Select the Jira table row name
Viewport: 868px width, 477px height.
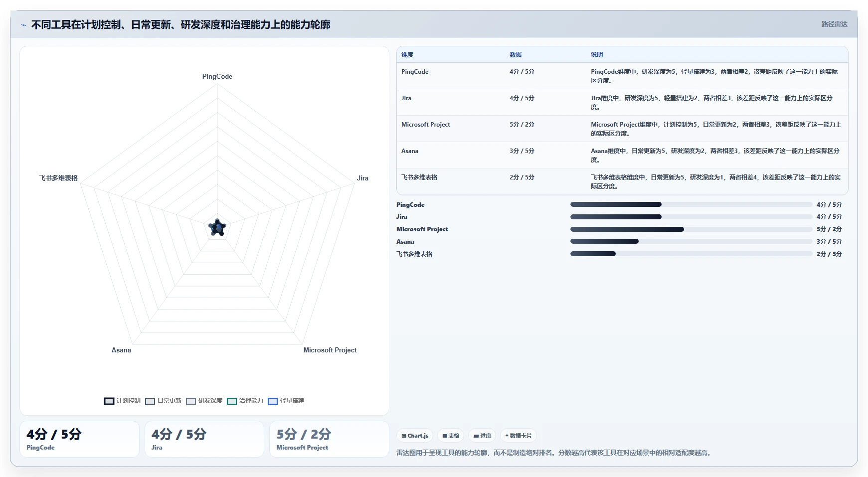click(406, 98)
